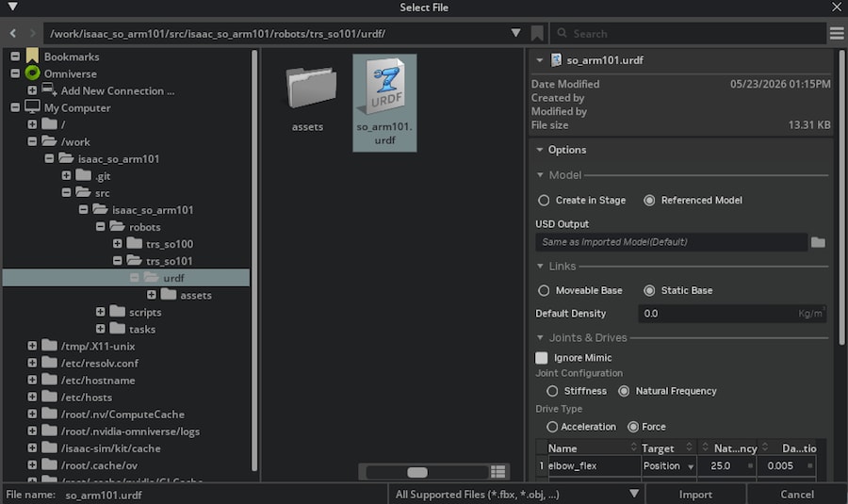Screen dimensions: 848x504
Task: Select Create in Stage option
Action: pyautogui.click(x=544, y=200)
